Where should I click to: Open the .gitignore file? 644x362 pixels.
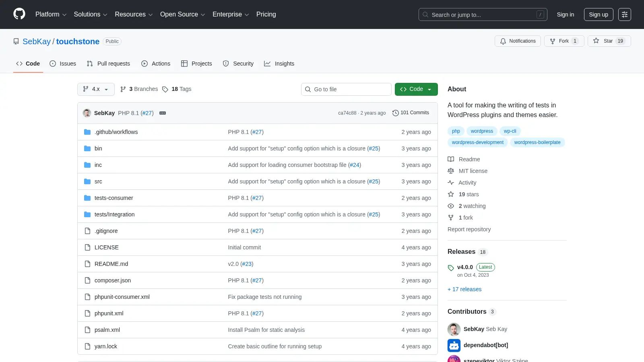[x=106, y=231]
